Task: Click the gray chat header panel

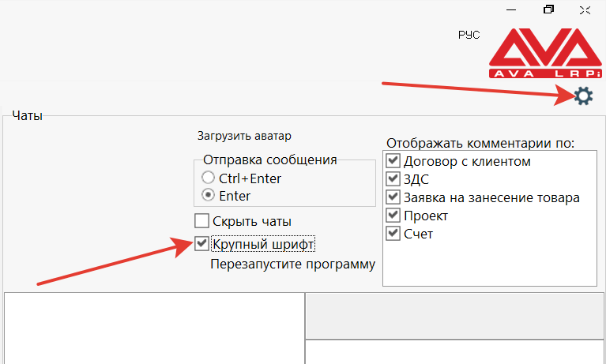Action: click(x=455, y=316)
